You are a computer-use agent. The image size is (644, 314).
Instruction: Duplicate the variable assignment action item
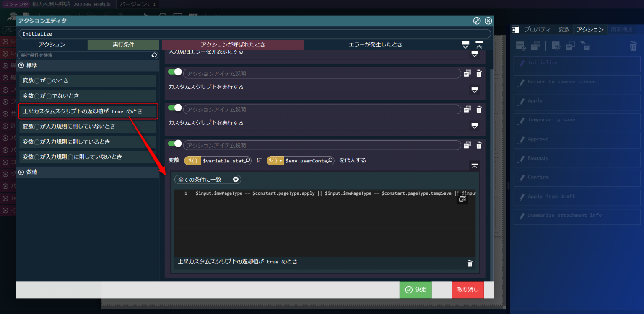[467, 145]
